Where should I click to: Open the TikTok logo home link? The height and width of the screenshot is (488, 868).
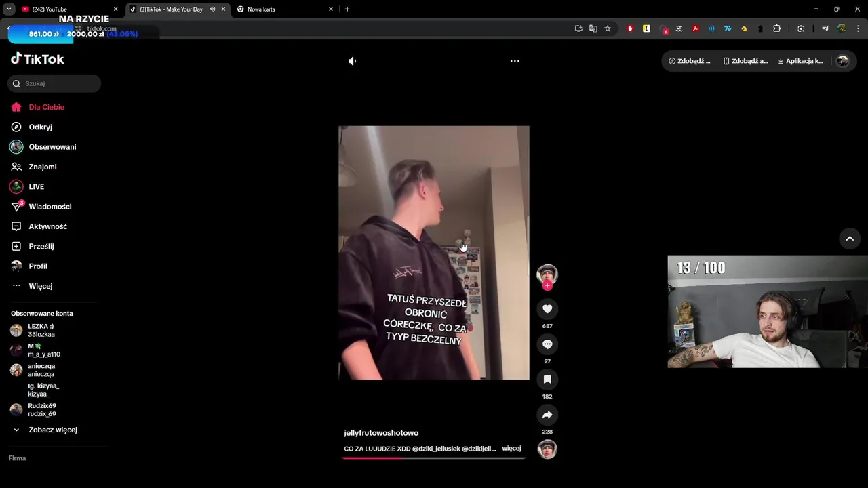[x=37, y=59]
